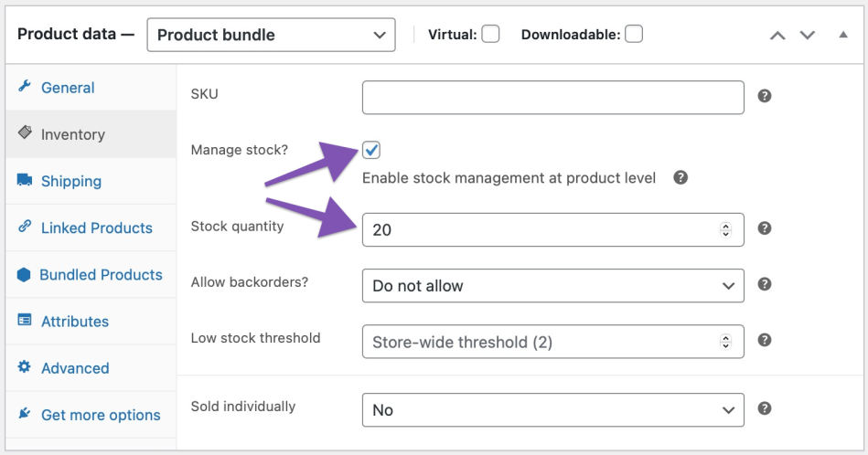Screen dimensions: 868x455
Task: Move panel up with the up chevron
Action: (777, 35)
